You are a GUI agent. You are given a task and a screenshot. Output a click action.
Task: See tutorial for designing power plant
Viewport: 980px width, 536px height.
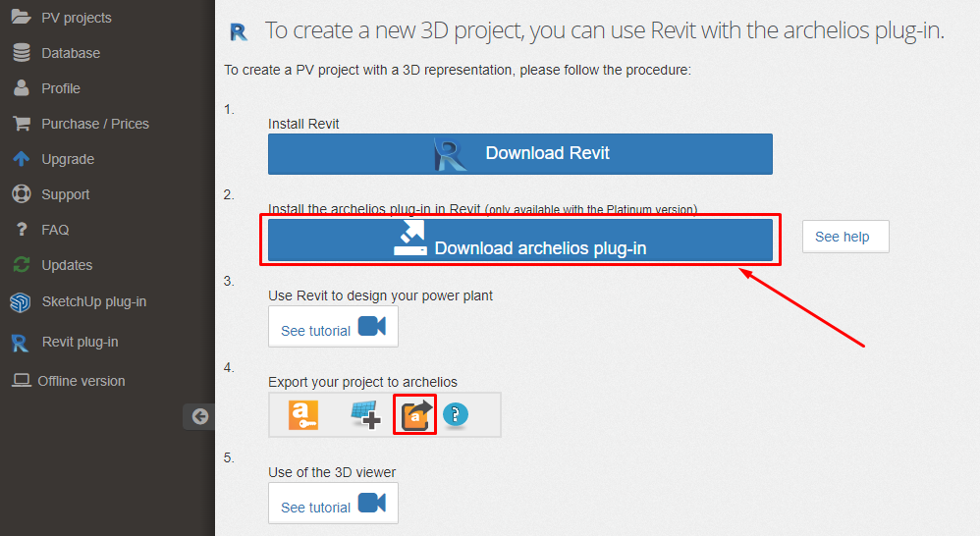[x=333, y=327]
